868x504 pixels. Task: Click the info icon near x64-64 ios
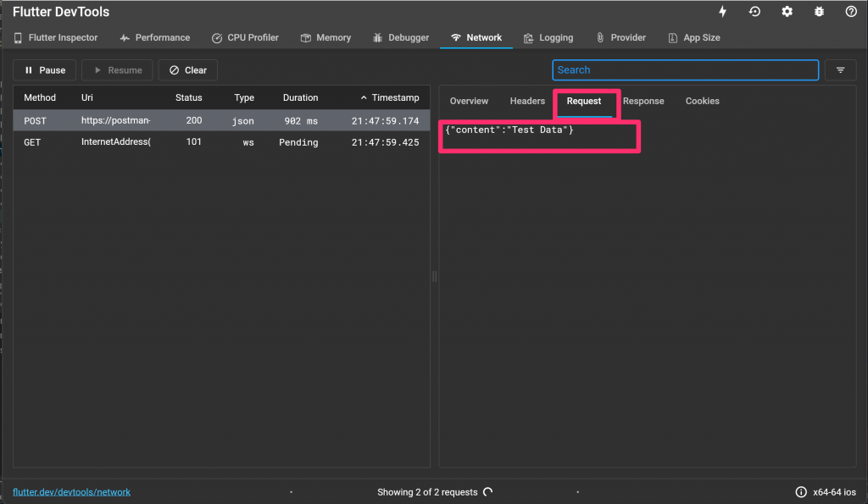click(x=800, y=492)
